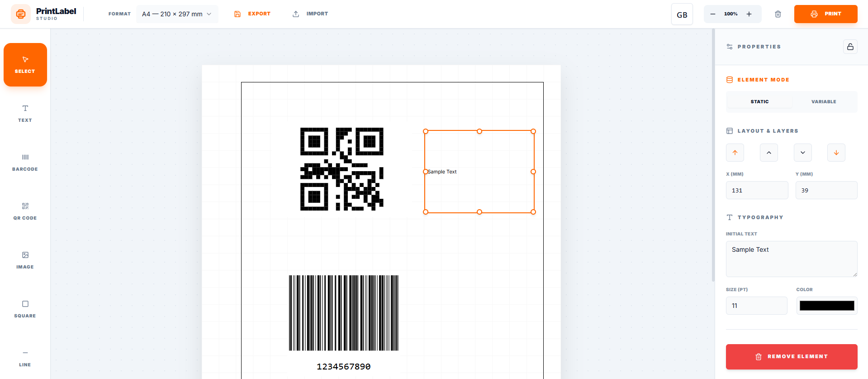
Task: Select the QR code element on canvas
Action: [342, 169]
